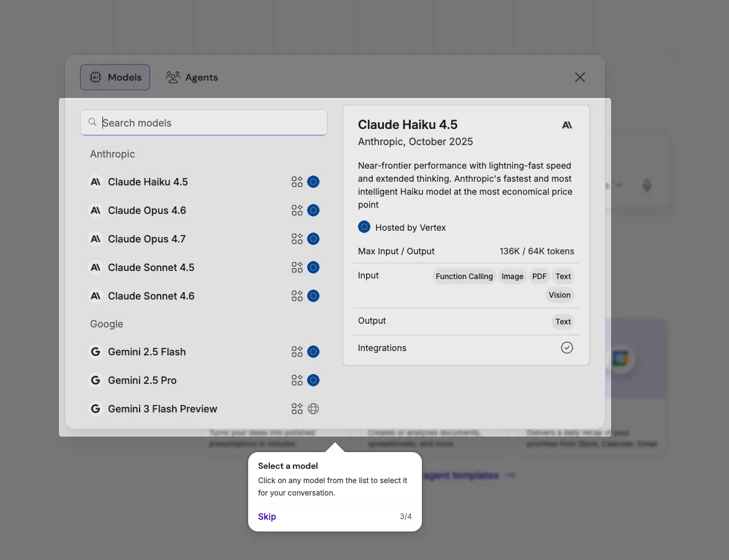Click the Vertex hosting badge for Claude Opus 4.6
Viewport: 729px width, 560px height.
click(x=313, y=210)
